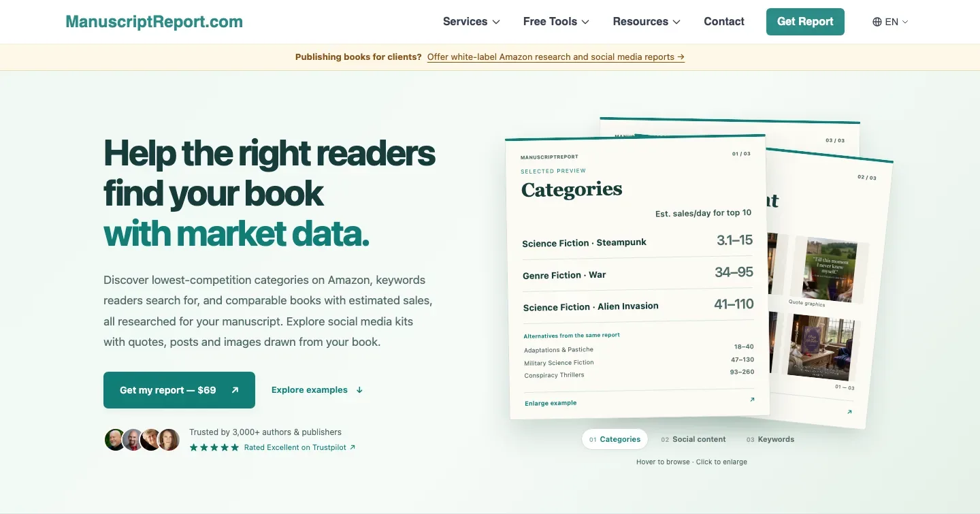
Task: Click the enlarge arrow on Categories card
Action: (752, 400)
